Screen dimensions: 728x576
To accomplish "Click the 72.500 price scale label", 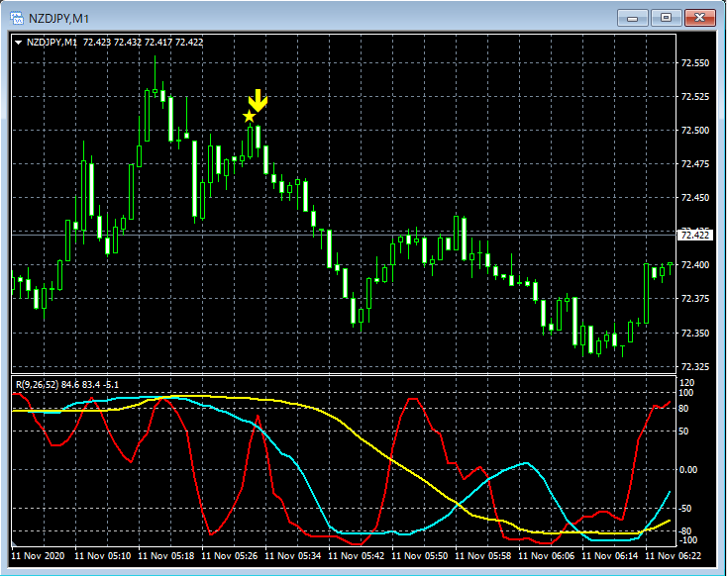I will [695, 131].
